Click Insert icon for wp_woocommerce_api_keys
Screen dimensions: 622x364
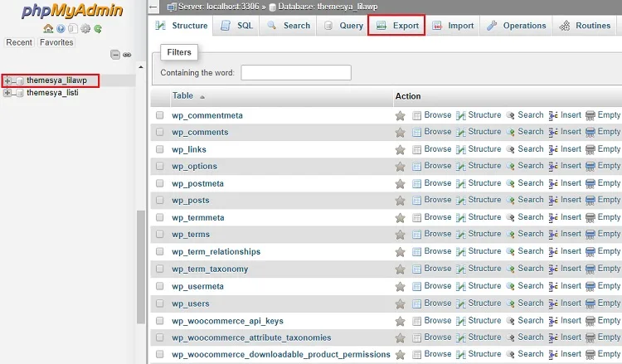coord(553,321)
